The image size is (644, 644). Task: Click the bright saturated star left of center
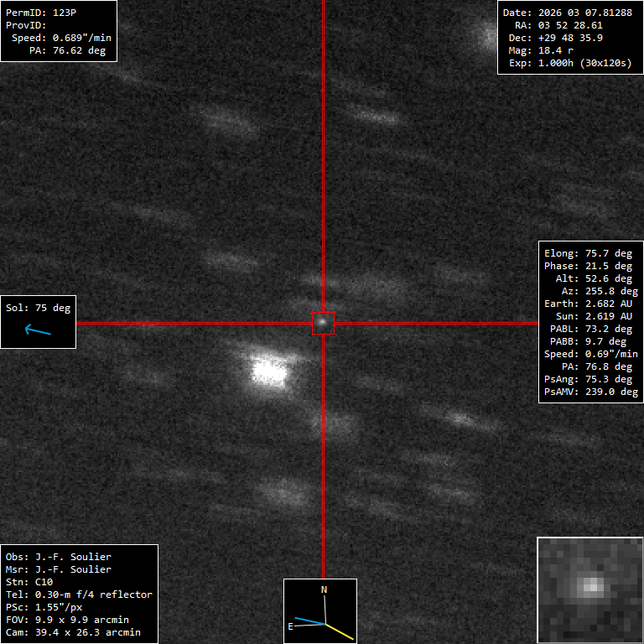269,370
